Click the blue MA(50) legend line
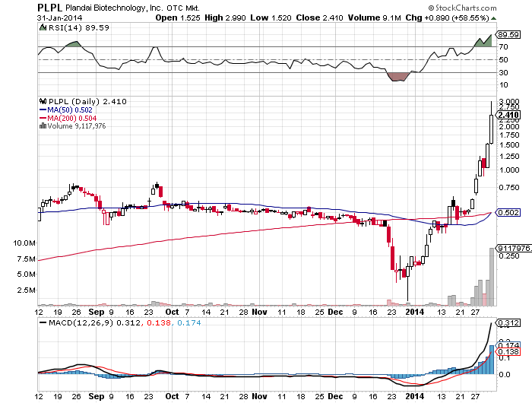The image size is (532, 403). 43,110
